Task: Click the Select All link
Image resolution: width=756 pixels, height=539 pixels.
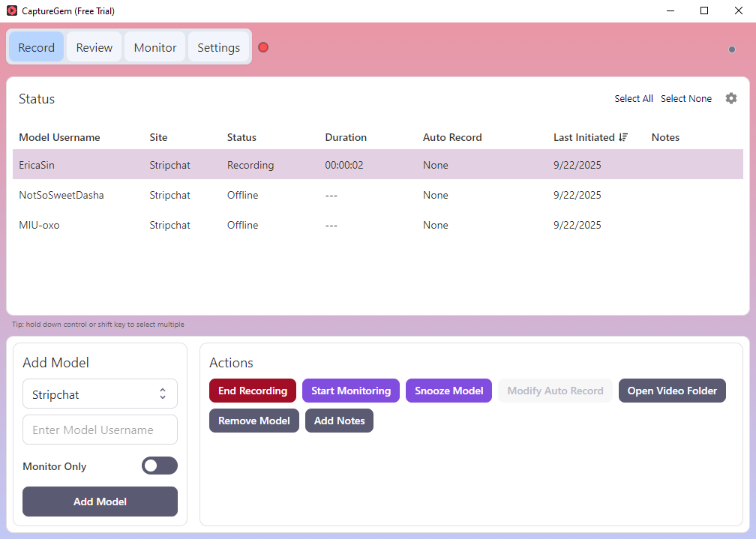Action: pos(633,99)
